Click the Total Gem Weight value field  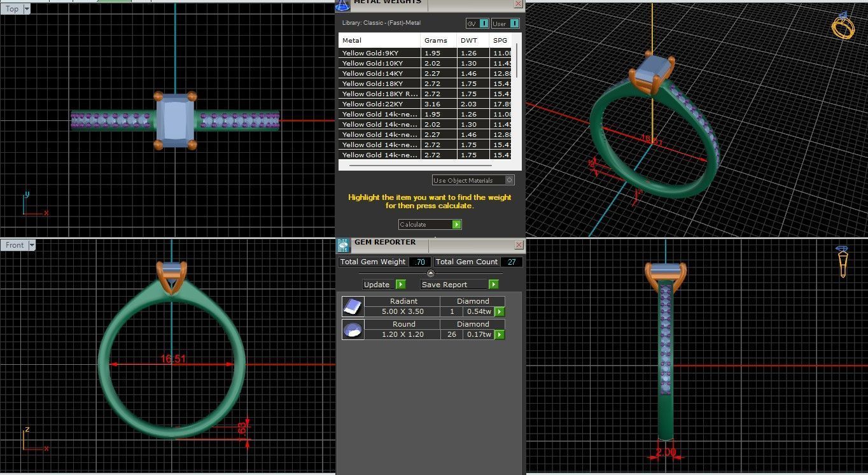(420, 262)
